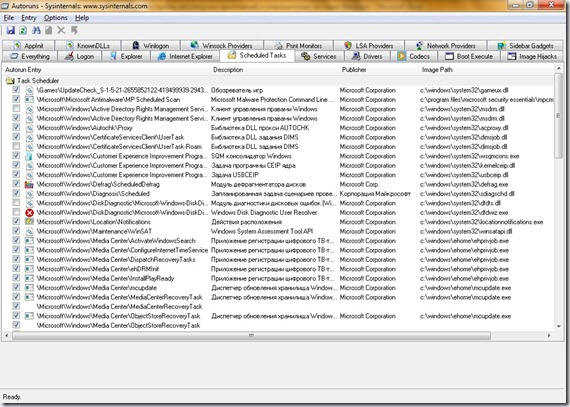Click the Save toolbar icon
570x407 pixels.
(11, 31)
